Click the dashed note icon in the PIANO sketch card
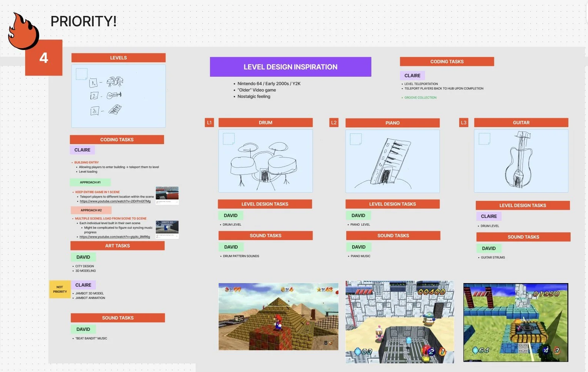This screenshot has width=588, height=372. click(x=356, y=139)
